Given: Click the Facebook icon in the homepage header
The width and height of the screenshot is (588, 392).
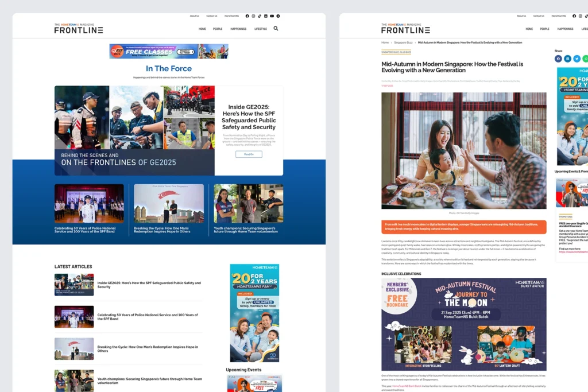Looking at the screenshot, I should pos(247,16).
